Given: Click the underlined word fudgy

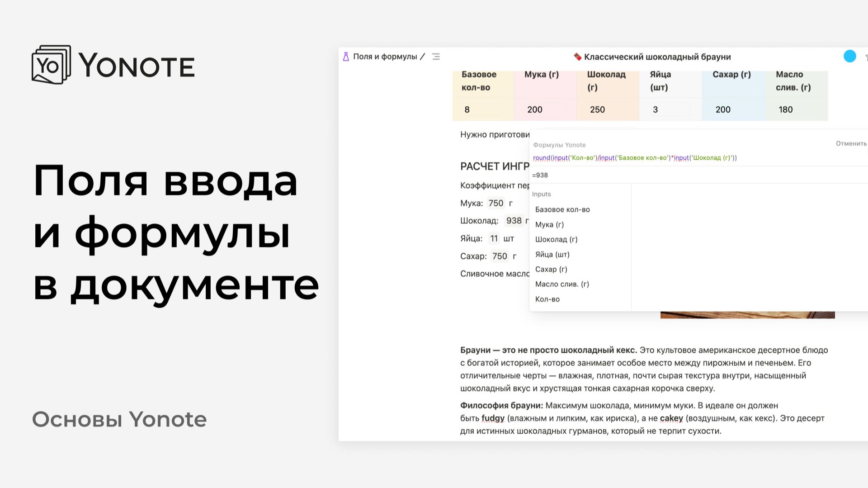Looking at the screenshot, I should (x=493, y=418).
